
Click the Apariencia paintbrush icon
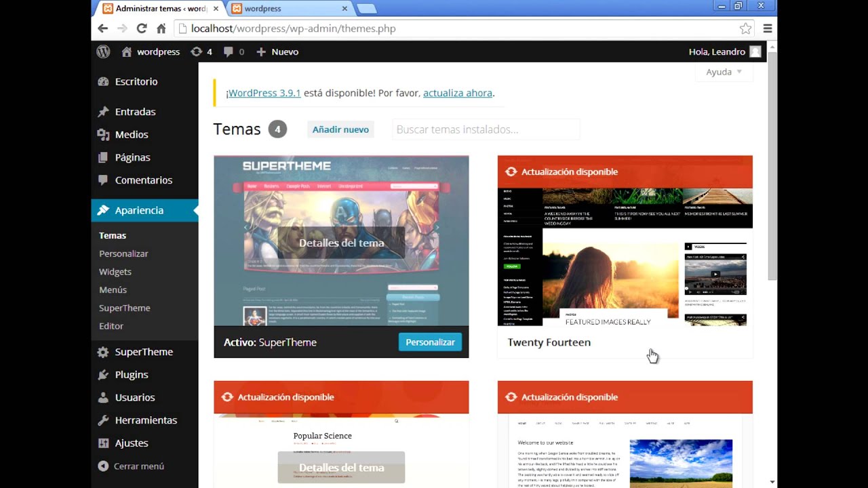pos(103,210)
